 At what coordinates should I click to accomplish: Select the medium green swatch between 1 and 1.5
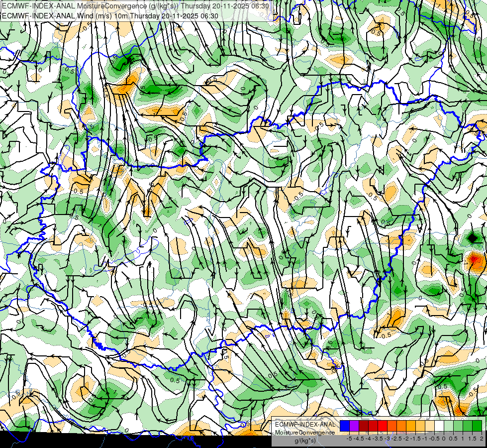pyautogui.click(x=468, y=426)
